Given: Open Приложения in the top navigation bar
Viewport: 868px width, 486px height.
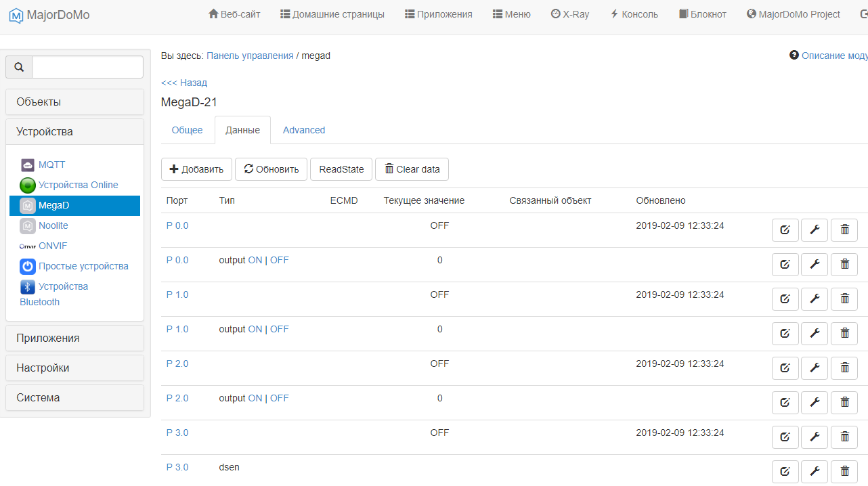Looking at the screenshot, I should tap(439, 14).
